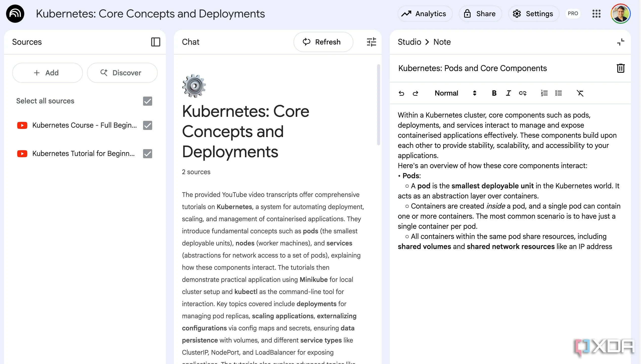Toggle the Select all sources checkbox
This screenshot has height=364, width=641.
coord(148,101)
